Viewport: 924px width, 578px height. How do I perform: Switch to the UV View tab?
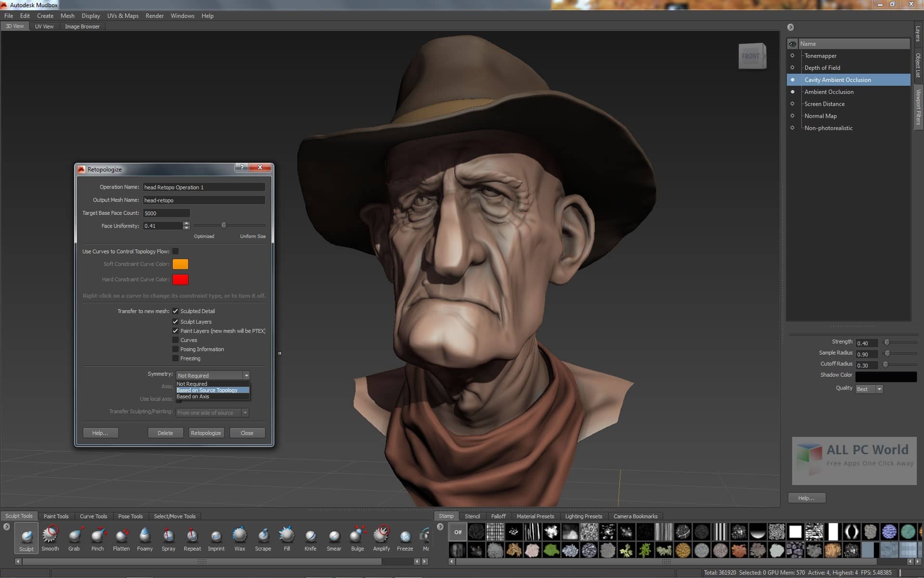click(44, 26)
